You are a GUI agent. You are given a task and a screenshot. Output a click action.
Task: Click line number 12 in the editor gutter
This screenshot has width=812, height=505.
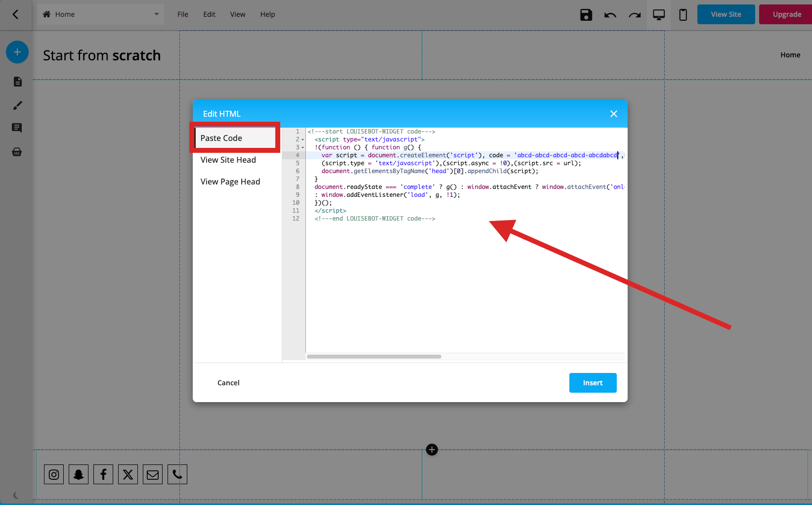coord(296,219)
